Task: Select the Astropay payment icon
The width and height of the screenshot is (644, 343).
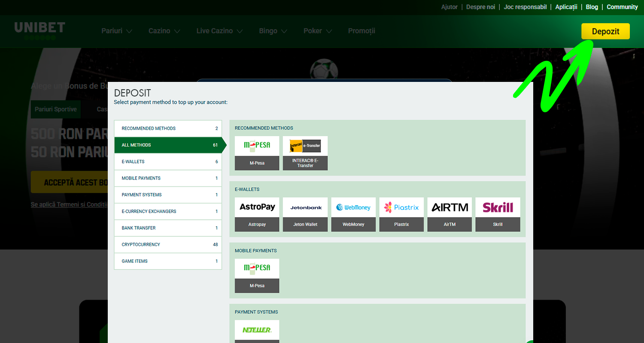Action: [257, 214]
